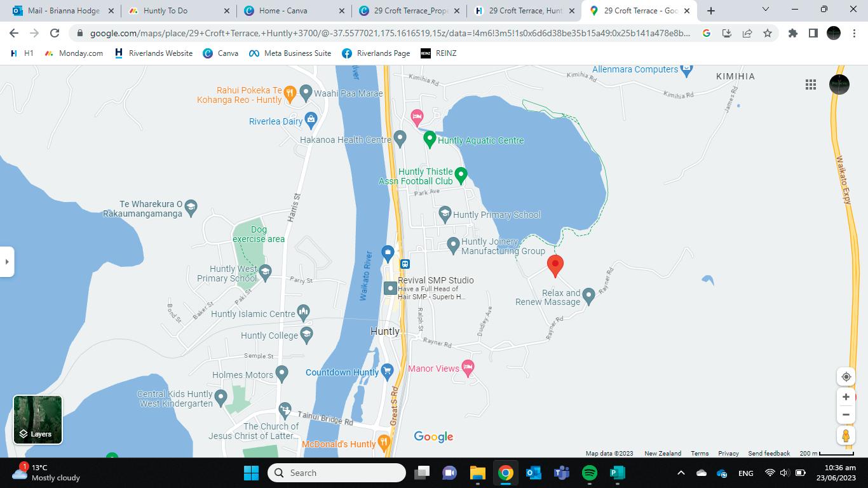Select Huntly Primary School marker
The width and height of the screenshot is (868, 488).
[x=445, y=213]
